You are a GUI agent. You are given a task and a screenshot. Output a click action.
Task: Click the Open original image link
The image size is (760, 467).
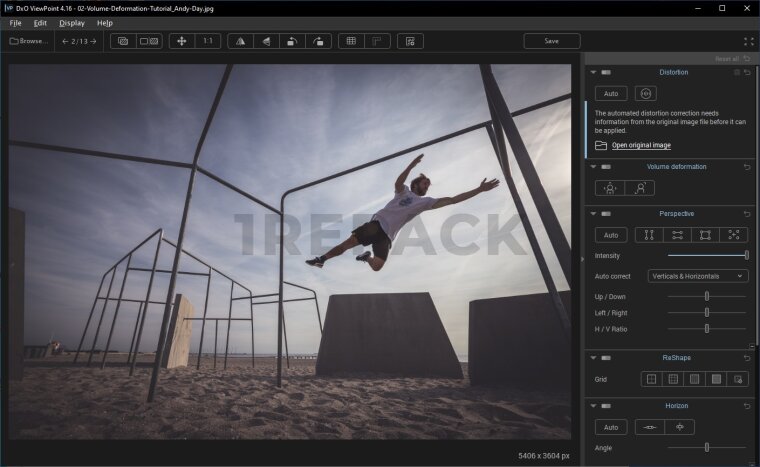click(641, 145)
